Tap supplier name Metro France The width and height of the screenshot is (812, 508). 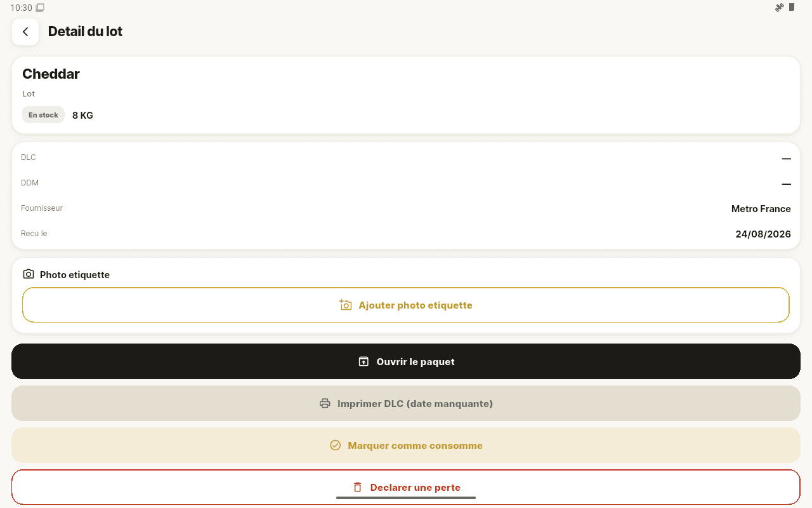[x=761, y=208]
